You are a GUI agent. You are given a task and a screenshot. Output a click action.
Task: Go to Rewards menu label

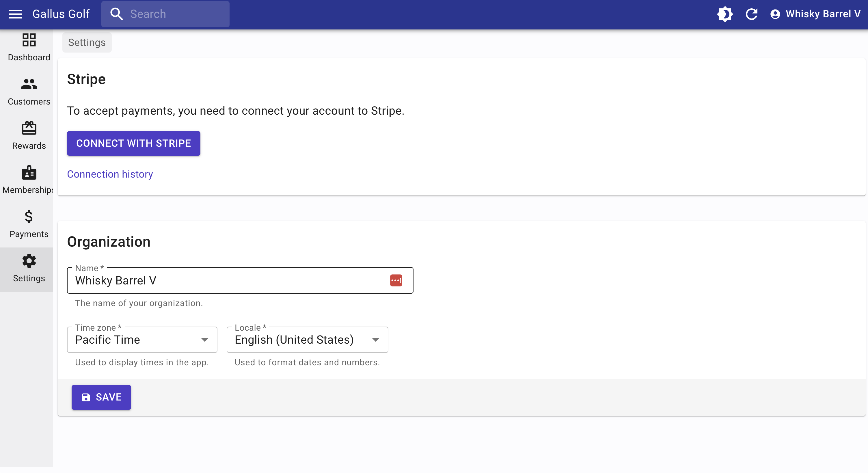click(x=29, y=146)
